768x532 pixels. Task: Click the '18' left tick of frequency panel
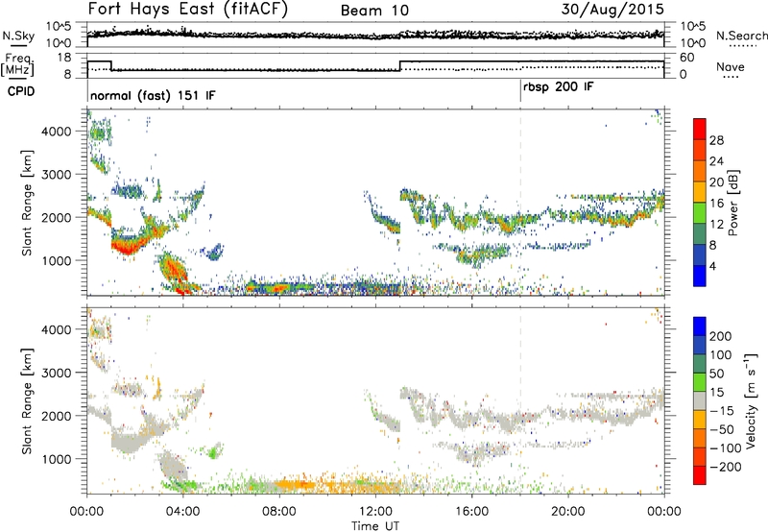coord(63,58)
